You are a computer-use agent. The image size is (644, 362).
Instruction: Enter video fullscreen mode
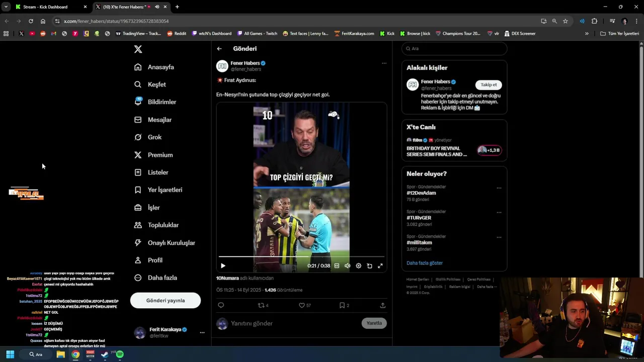click(x=380, y=265)
